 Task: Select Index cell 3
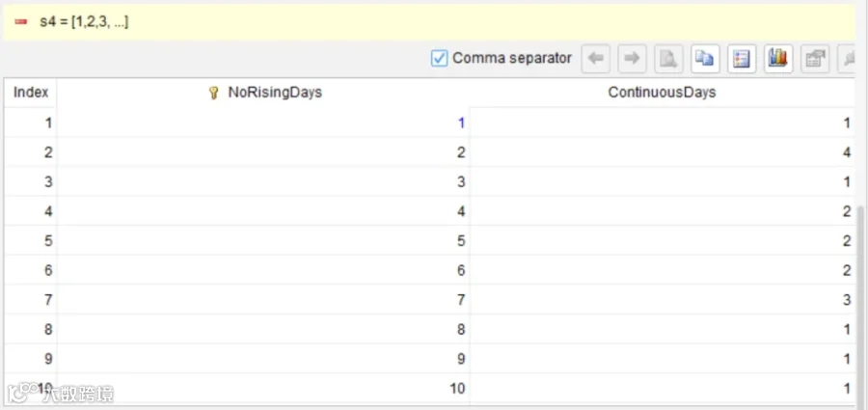(x=31, y=181)
